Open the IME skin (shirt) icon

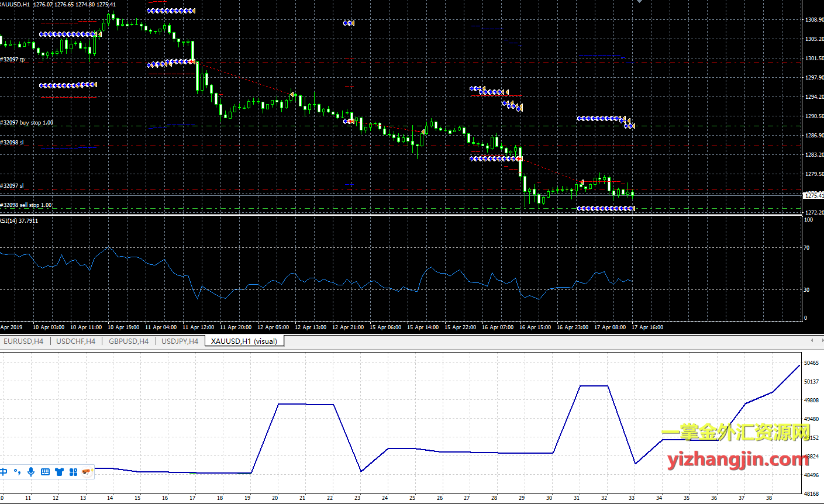click(x=59, y=471)
